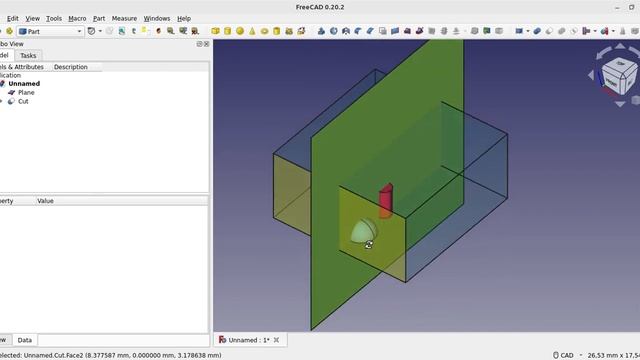Screen dimensions: 640x360
Task: Rotate view with navigation cube down arrow
Action: [620, 104]
